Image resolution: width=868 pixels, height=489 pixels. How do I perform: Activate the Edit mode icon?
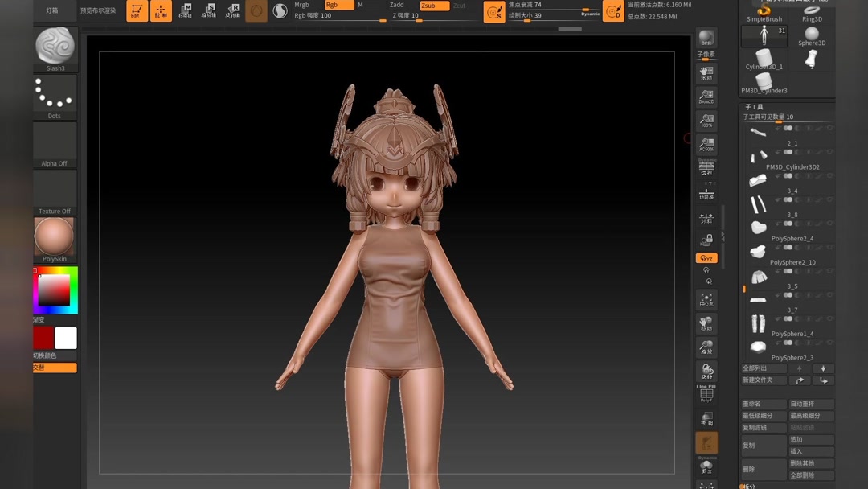click(137, 10)
